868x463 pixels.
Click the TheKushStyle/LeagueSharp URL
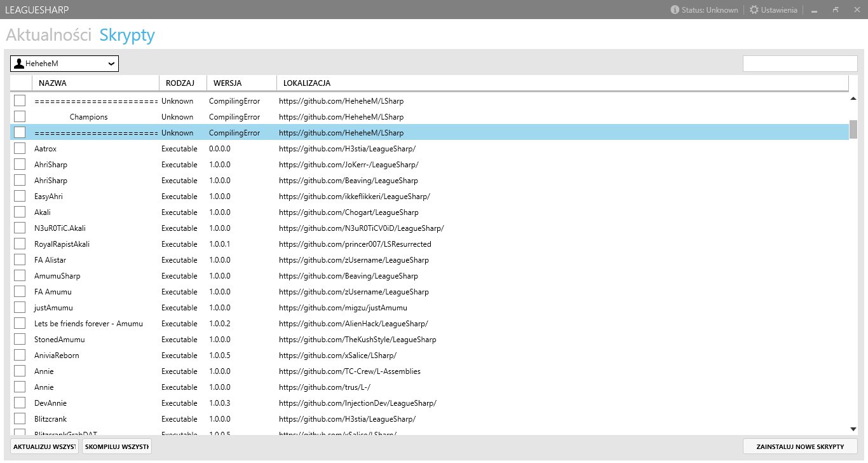pos(358,340)
